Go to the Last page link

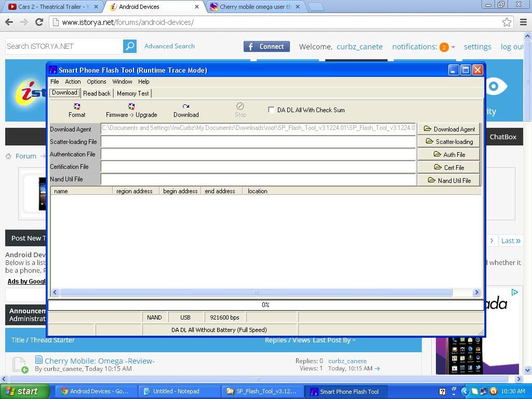tap(511, 241)
